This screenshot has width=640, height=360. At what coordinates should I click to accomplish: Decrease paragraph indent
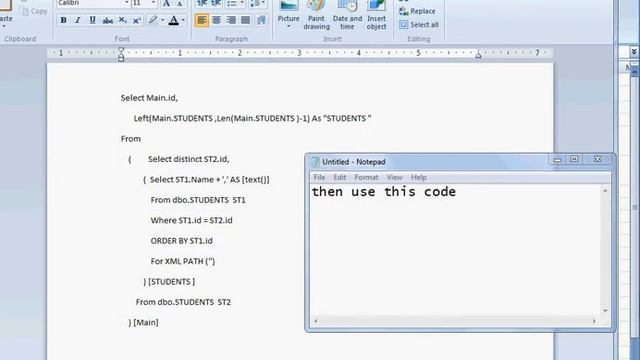pos(202,4)
